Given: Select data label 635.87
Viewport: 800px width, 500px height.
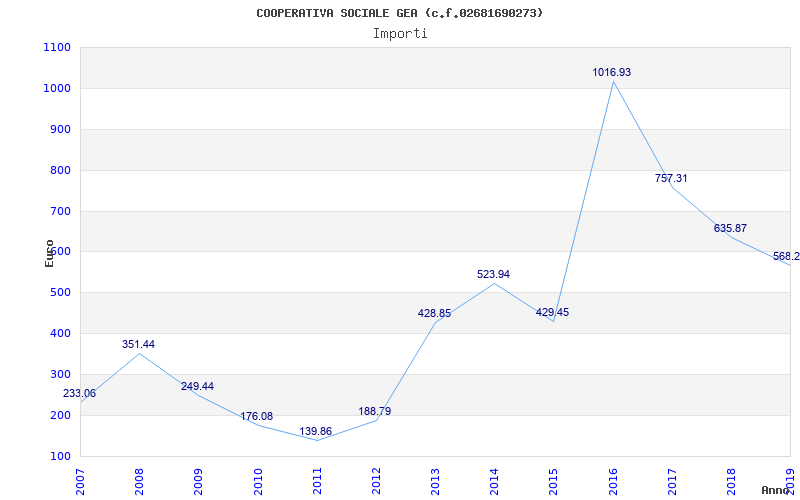Looking at the screenshot, I should [730, 229].
